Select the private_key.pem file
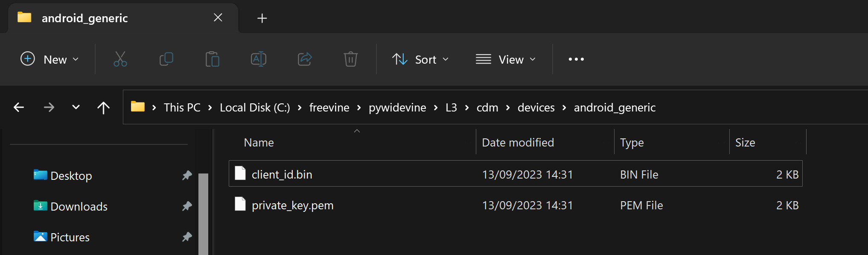This screenshot has width=868, height=255. click(x=292, y=205)
